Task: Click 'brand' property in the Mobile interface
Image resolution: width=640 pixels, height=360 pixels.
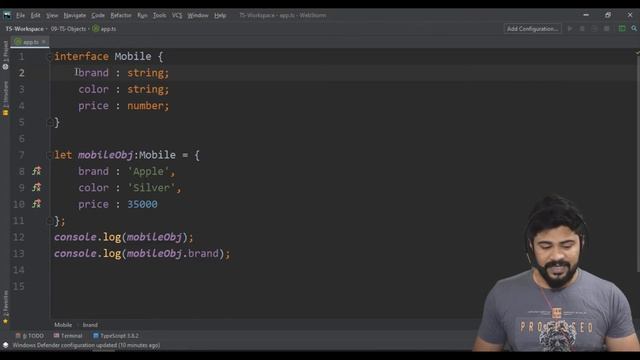Action: (93, 73)
